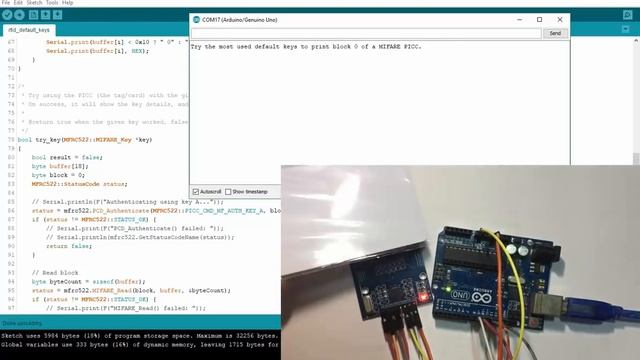
Task: Open the Tools menu
Action: 52,3
